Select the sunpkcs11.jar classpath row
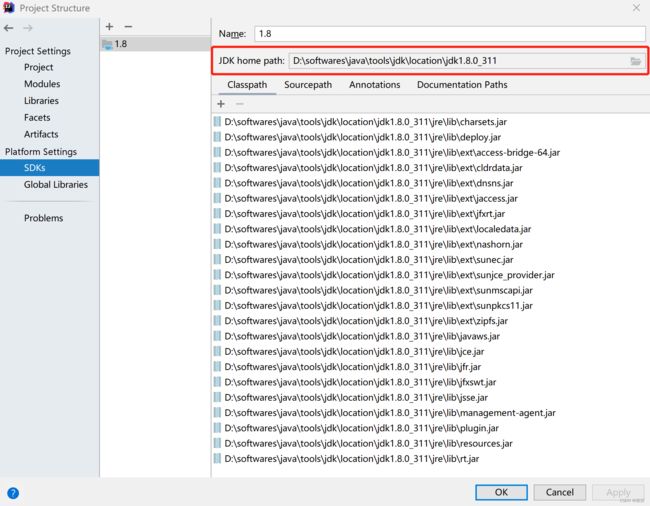The image size is (650, 506). 430,306
